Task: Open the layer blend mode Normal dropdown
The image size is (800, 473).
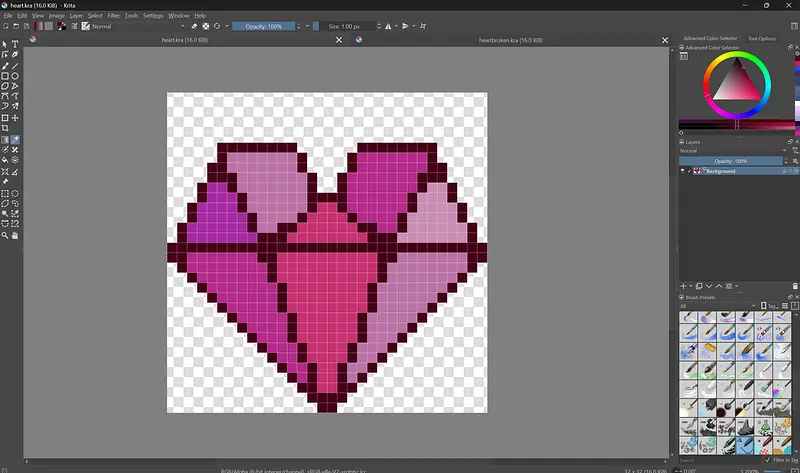Action: 730,151
